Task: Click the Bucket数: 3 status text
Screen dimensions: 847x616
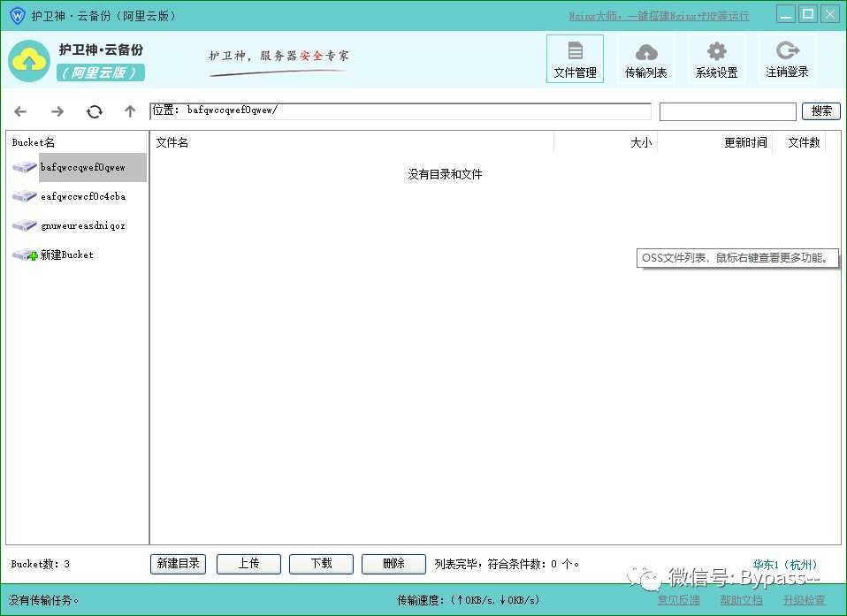Action: tap(40, 564)
